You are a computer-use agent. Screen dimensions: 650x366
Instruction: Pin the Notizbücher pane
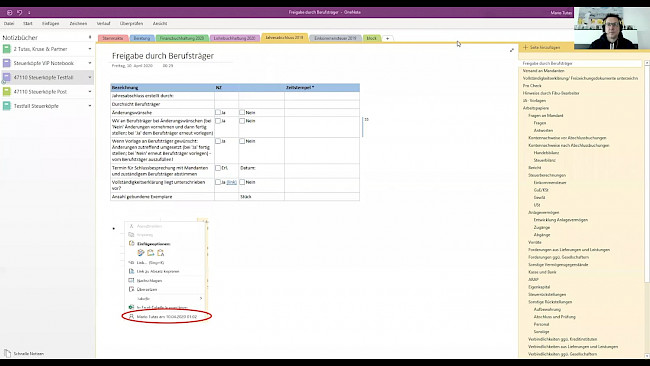point(90,37)
